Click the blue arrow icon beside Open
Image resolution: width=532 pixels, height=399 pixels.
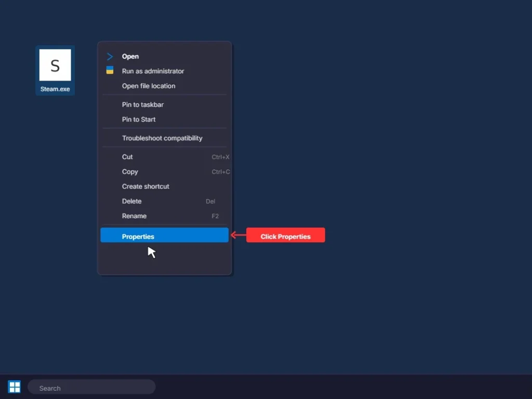[x=110, y=56]
